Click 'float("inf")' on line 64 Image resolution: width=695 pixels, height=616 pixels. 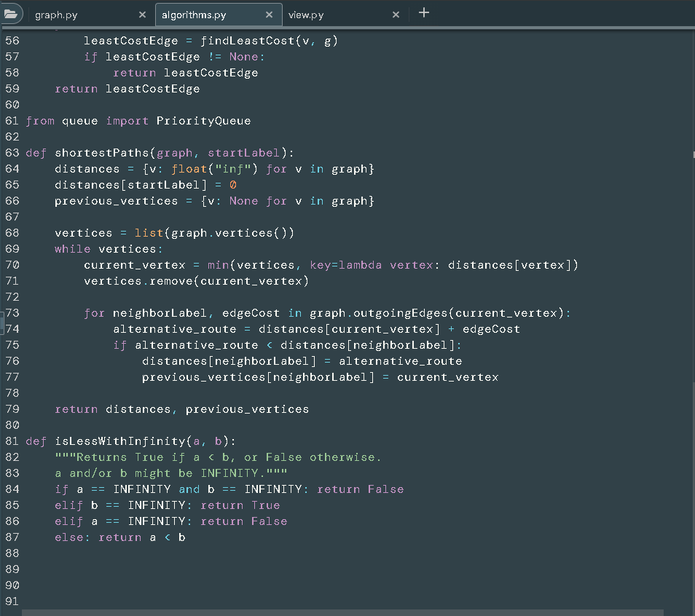pos(214,169)
